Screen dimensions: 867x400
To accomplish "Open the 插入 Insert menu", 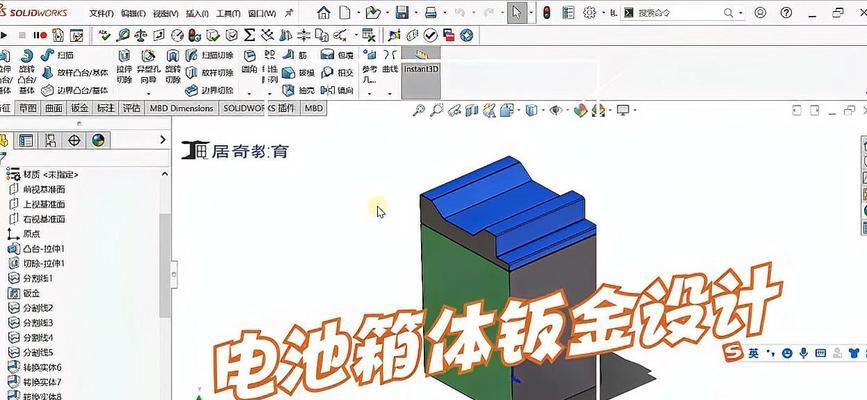I will coord(197,13).
